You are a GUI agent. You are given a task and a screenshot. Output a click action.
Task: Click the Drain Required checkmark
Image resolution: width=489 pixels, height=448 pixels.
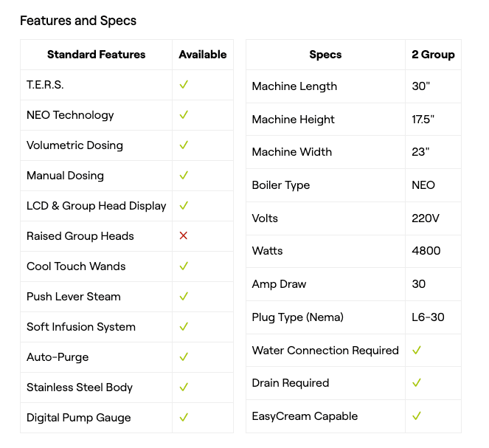tap(417, 383)
